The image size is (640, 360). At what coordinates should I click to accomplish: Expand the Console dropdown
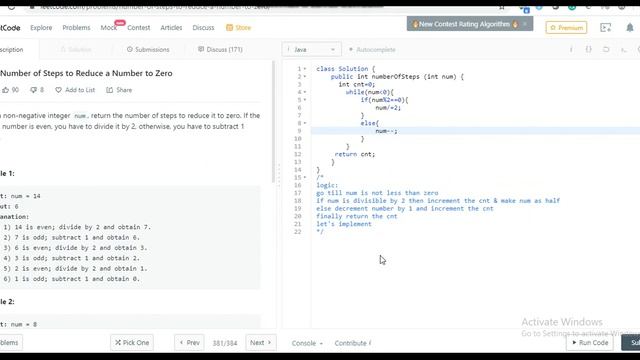pyautogui.click(x=307, y=343)
